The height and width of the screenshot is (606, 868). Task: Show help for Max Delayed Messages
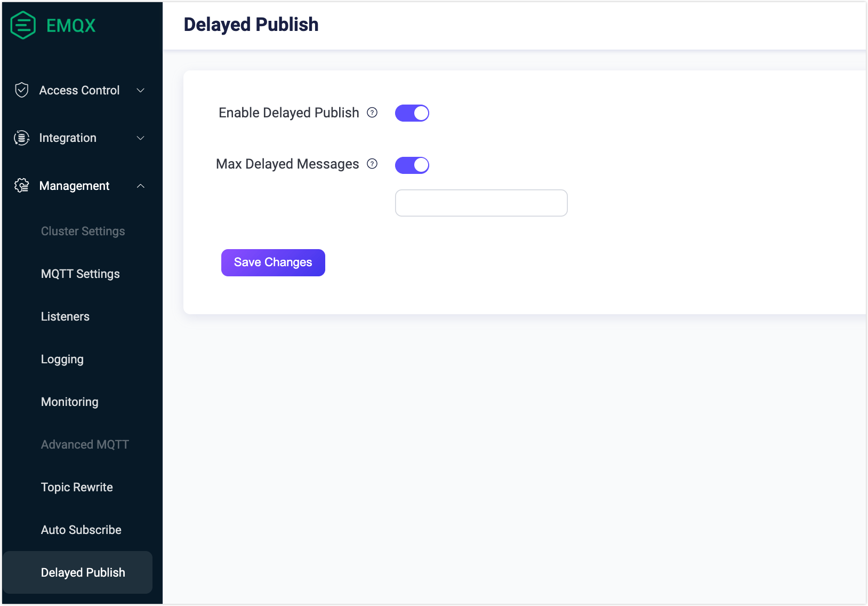(x=372, y=164)
